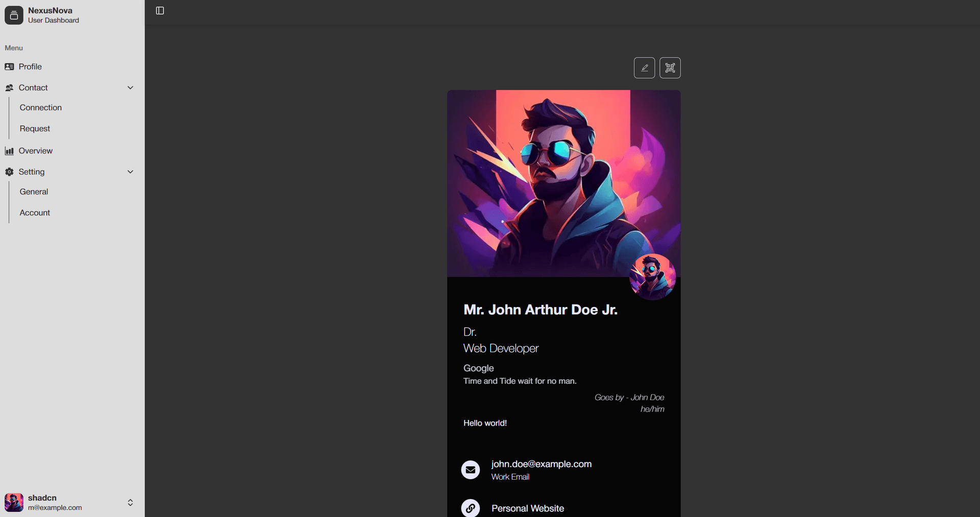Go to the Request submenu item
980x517 pixels.
point(35,129)
